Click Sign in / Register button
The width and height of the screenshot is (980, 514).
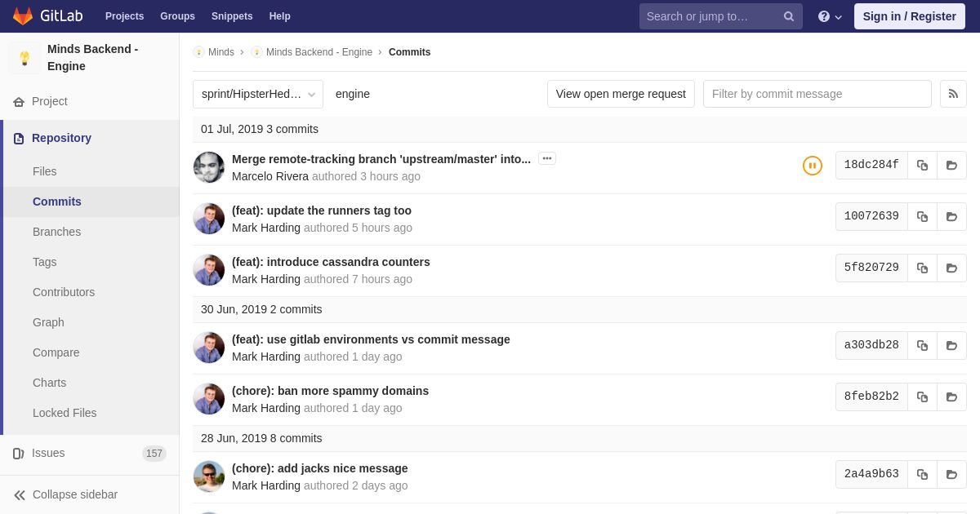pos(909,16)
